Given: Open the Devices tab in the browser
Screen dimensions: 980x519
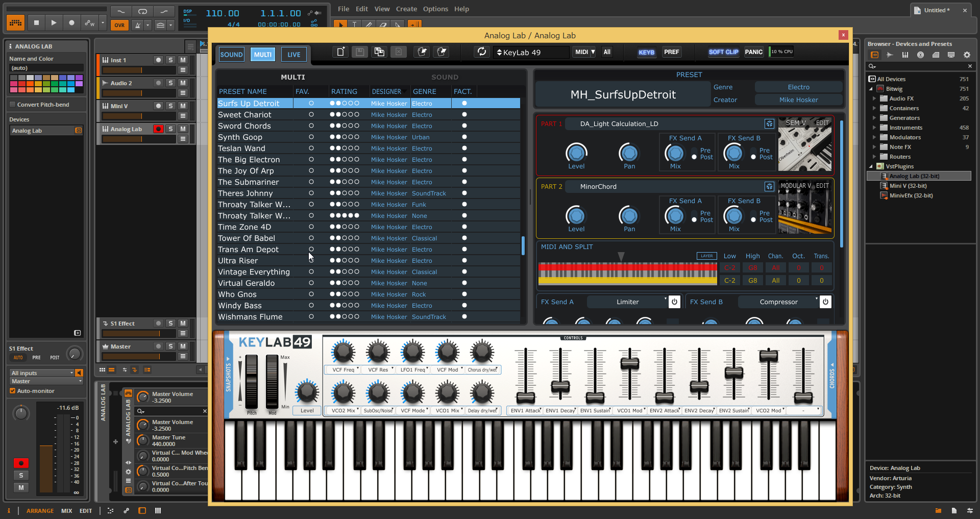Looking at the screenshot, I should point(875,55).
